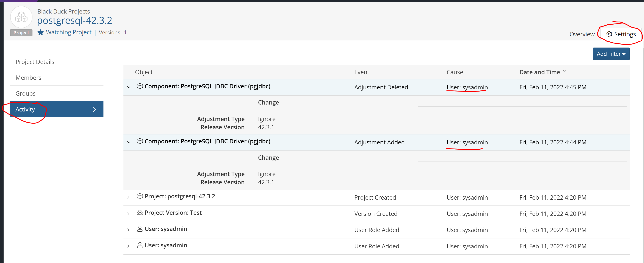Expand the last User Role Added row

tap(128, 246)
